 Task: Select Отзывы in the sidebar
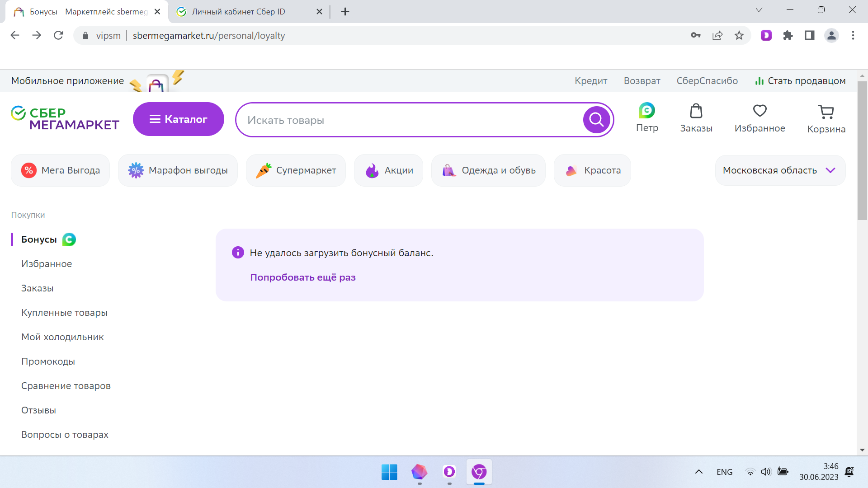click(38, 410)
